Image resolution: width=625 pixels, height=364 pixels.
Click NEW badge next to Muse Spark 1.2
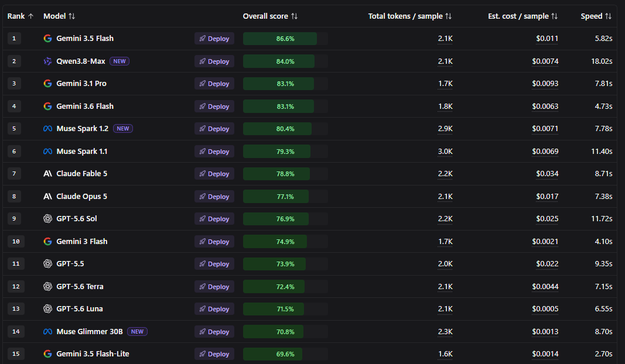pyautogui.click(x=123, y=129)
